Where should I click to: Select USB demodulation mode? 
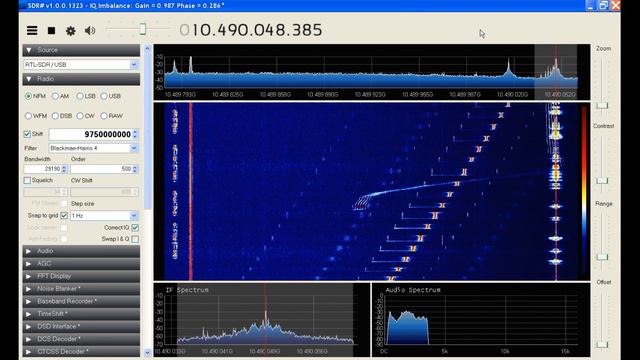pyautogui.click(x=111, y=96)
